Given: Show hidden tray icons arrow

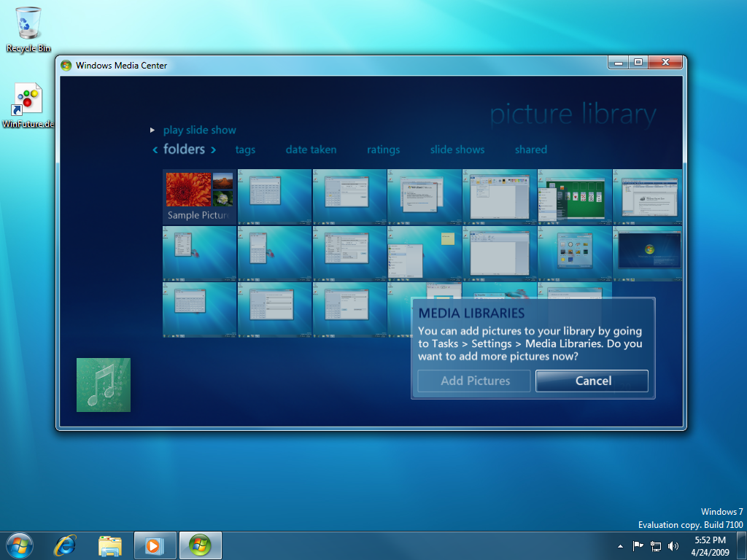Looking at the screenshot, I should [620, 546].
